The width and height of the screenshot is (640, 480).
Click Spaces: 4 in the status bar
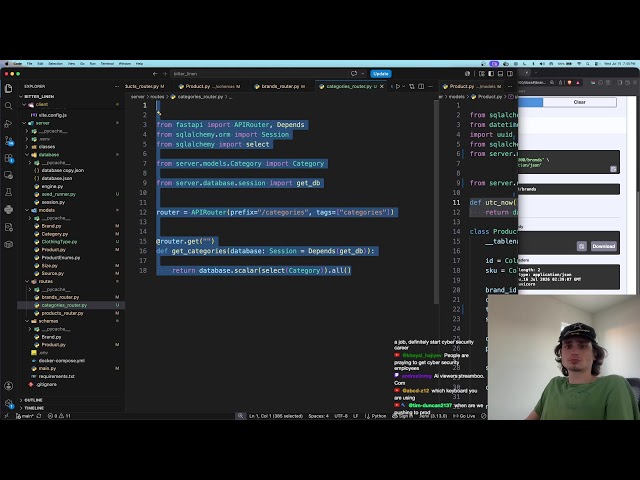click(318, 416)
